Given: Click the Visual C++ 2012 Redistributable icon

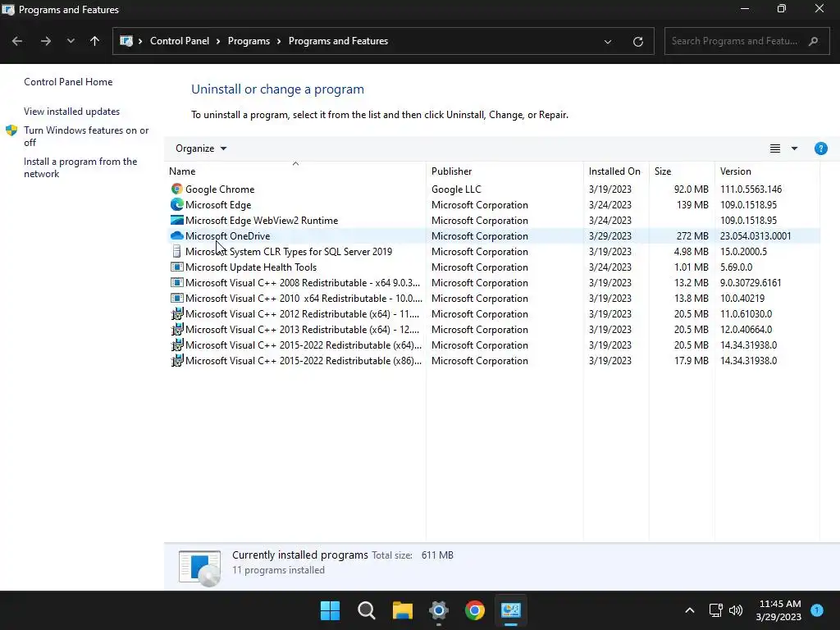Looking at the screenshot, I should click(177, 313).
